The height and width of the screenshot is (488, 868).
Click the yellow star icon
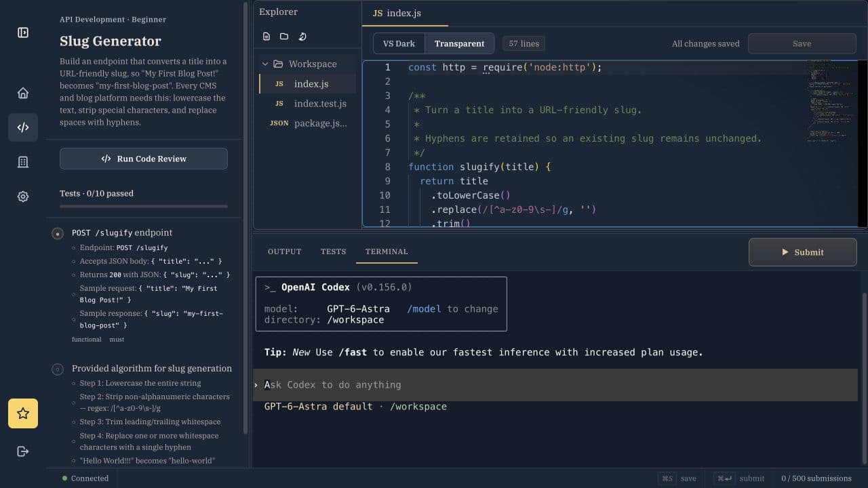pyautogui.click(x=23, y=413)
